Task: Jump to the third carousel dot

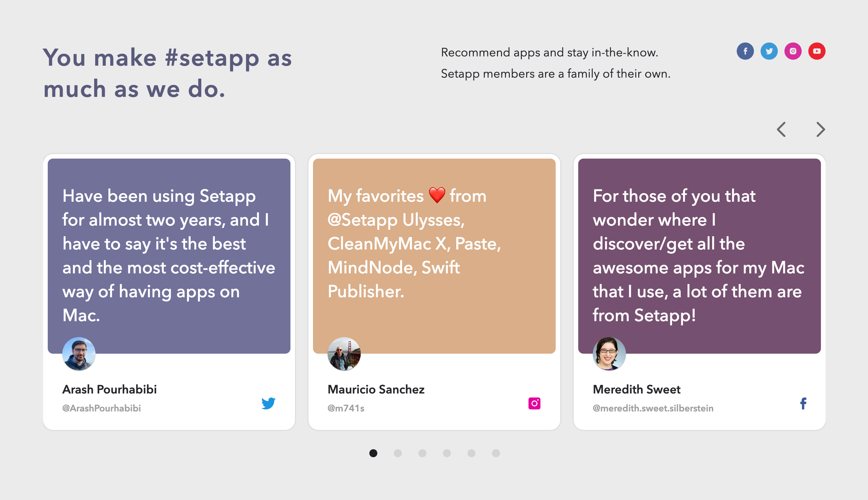Action: (x=422, y=453)
